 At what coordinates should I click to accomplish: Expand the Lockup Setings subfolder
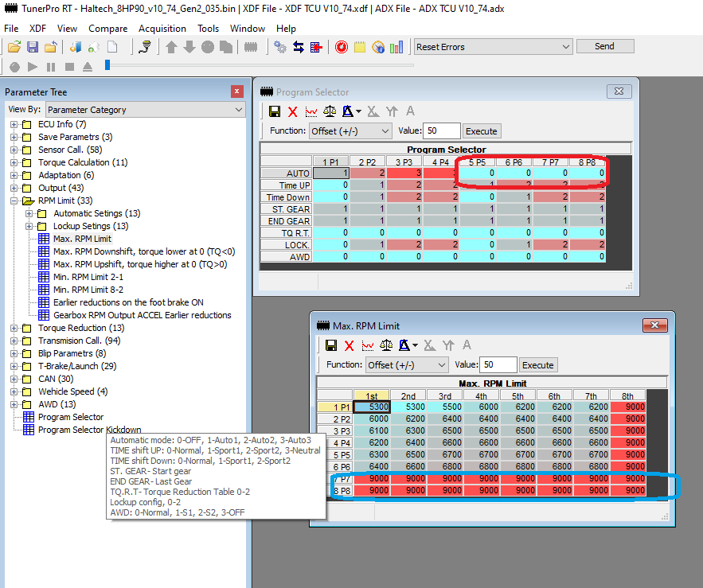29,226
